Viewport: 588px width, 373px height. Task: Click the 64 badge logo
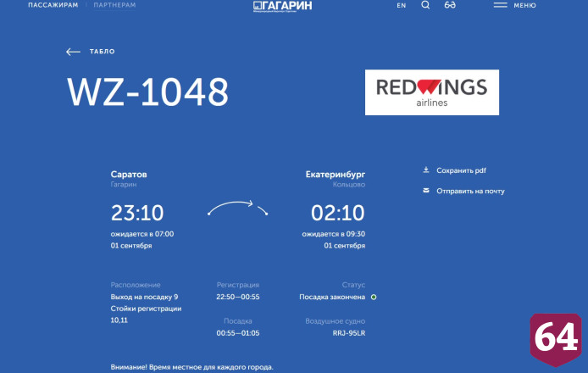click(556, 339)
